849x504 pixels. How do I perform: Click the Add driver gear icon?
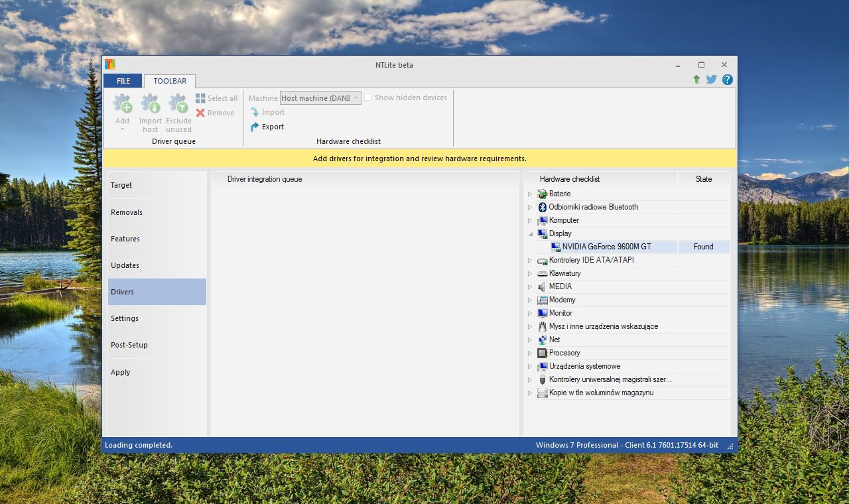point(122,103)
